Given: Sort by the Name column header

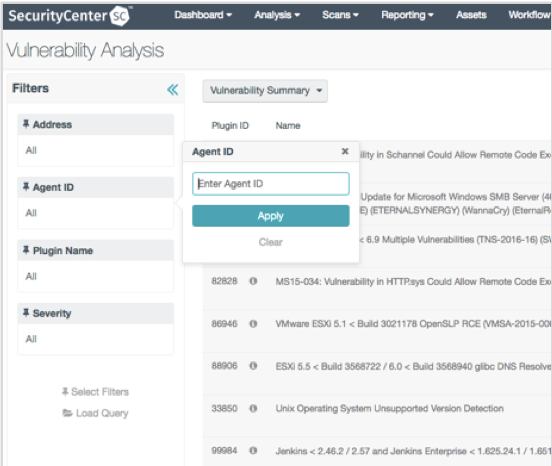Looking at the screenshot, I should coord(288,126).
